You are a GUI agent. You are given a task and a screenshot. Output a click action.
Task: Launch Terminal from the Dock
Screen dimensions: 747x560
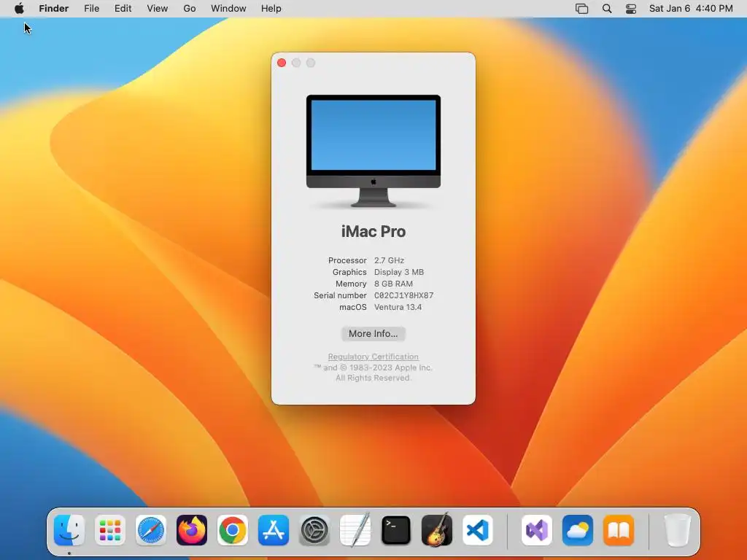click(x=396, y=530)
